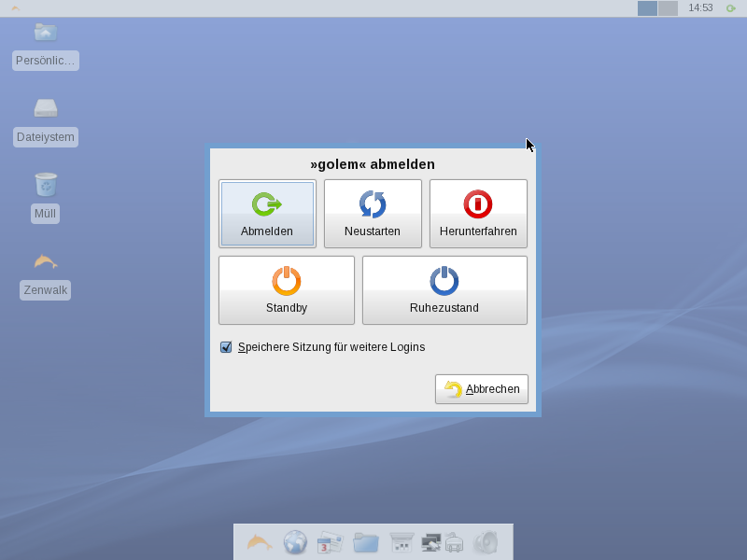This screenshot has height=560, width=747.
Task: Click the Abmelden logout button
Action: [267, 214]
